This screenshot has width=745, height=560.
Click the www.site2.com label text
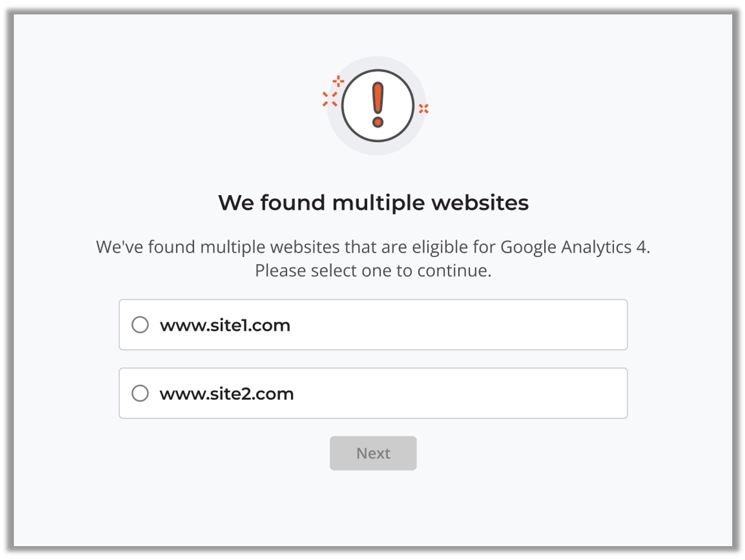point(227,394)
